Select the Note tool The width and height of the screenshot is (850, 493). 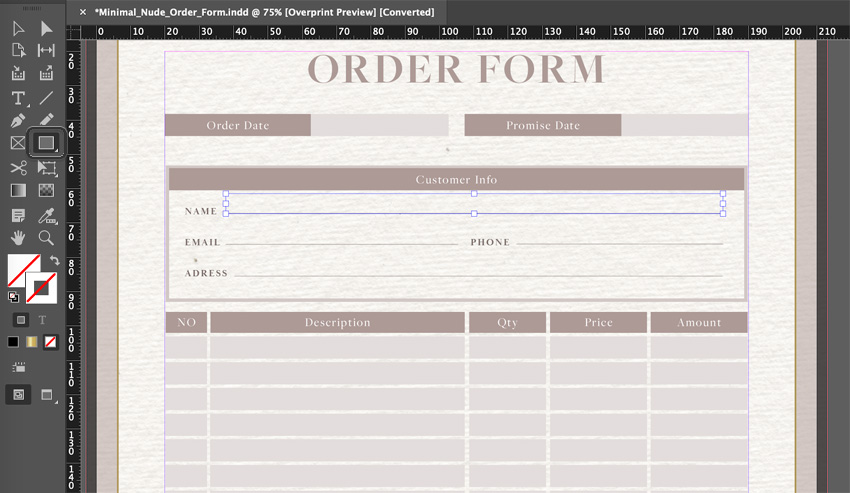point(18,215)
